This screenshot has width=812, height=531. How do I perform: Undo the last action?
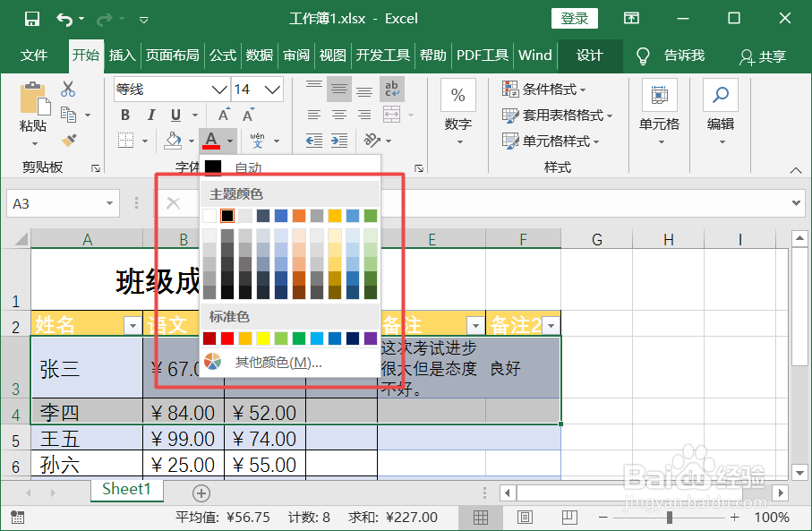64,19
